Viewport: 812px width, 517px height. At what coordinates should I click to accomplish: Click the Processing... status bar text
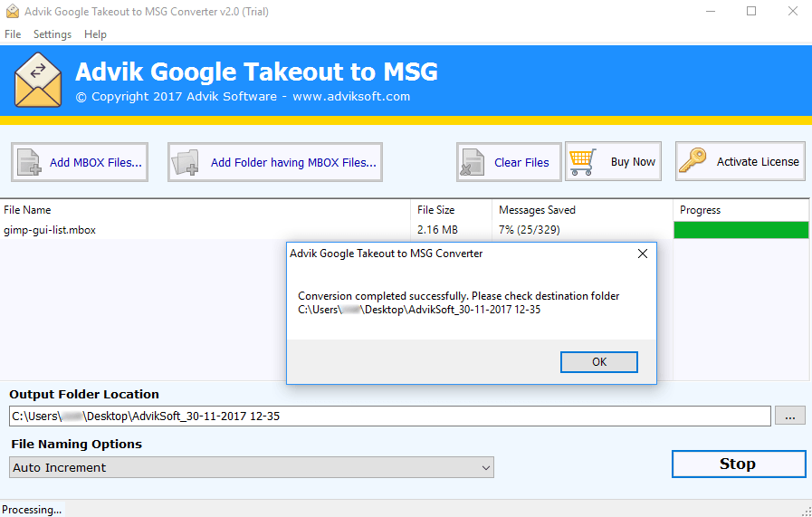32,510
